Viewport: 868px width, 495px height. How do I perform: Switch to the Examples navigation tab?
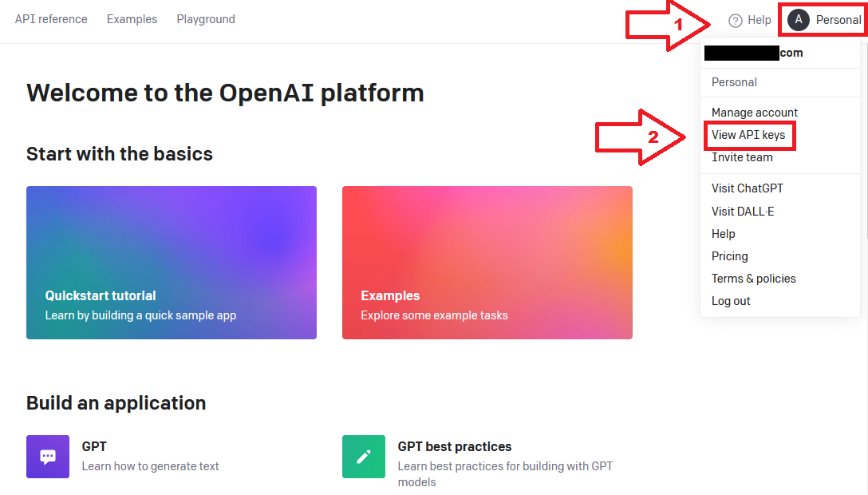pos(132,19)
